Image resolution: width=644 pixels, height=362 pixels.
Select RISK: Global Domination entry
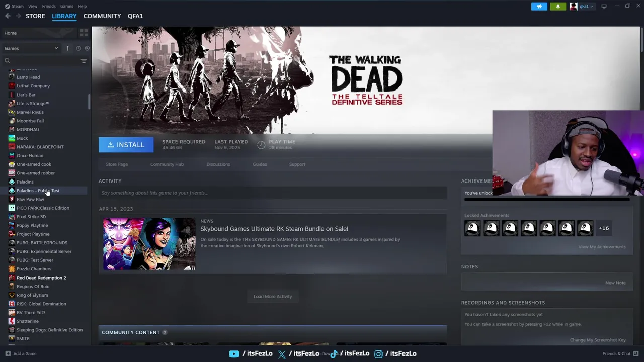(x=41, y=304)
